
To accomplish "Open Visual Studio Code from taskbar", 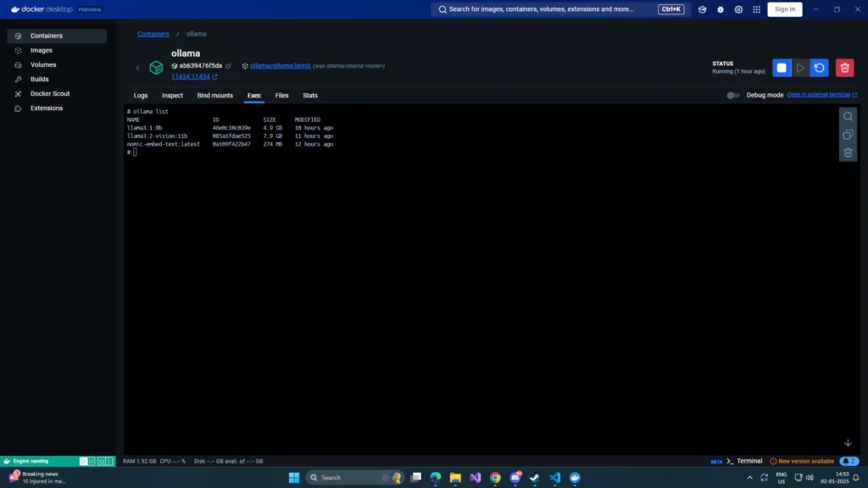I will click(555, 478).
